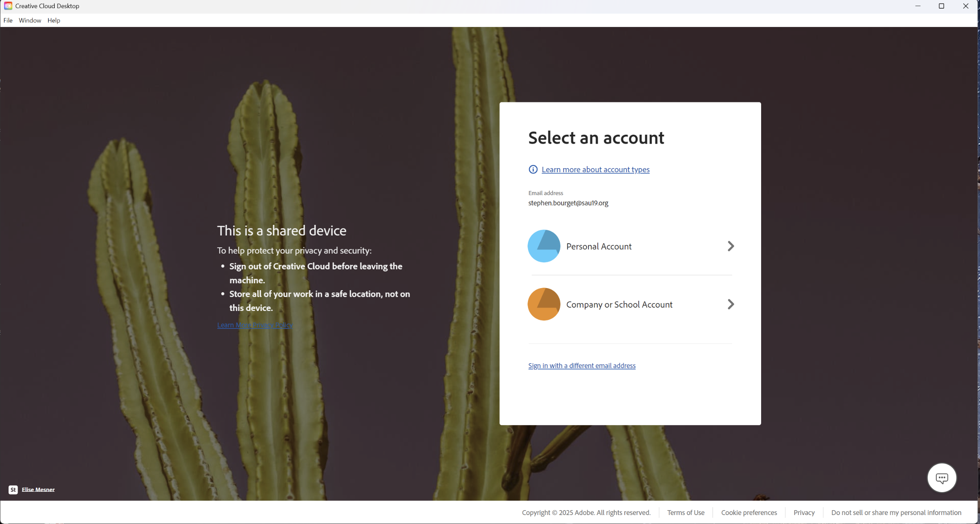Open Cookie preferences in footer
This screenshot has width=980, height=524.
[x=749, y=513]
